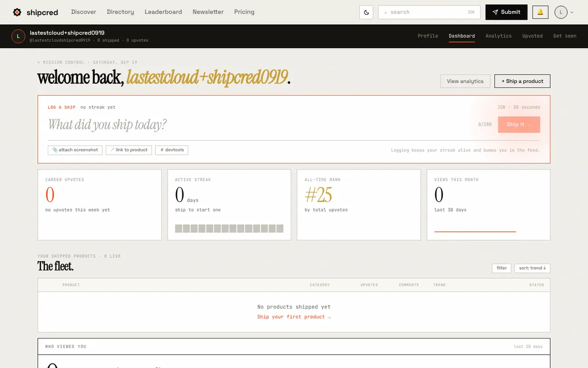This screenshot has height=368, width=588.
Task: Open the filter control for the fleet
Action: tap(502, 268)
